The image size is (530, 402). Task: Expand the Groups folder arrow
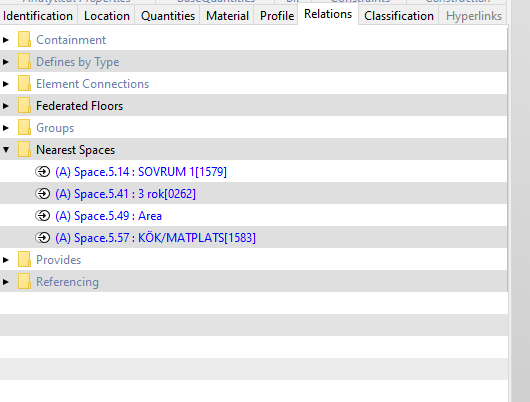tap(5, 128)
